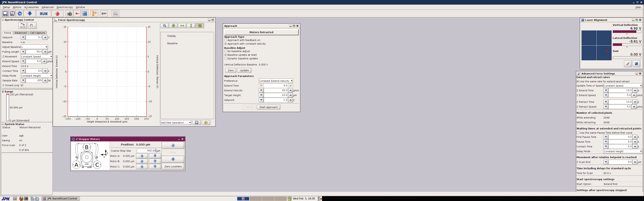Switch to the Advanced tab in Spectroscopy Control

(x=21, y=33)
